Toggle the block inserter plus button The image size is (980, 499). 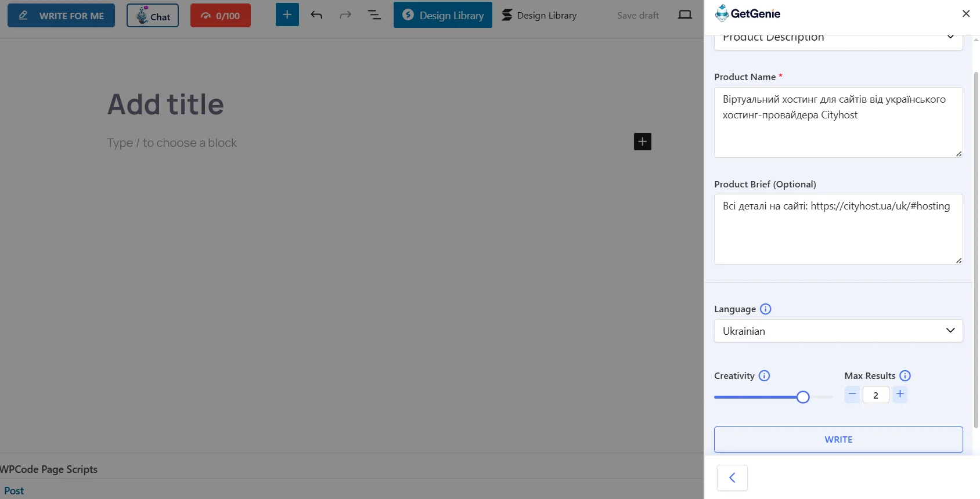coord(287,15)
